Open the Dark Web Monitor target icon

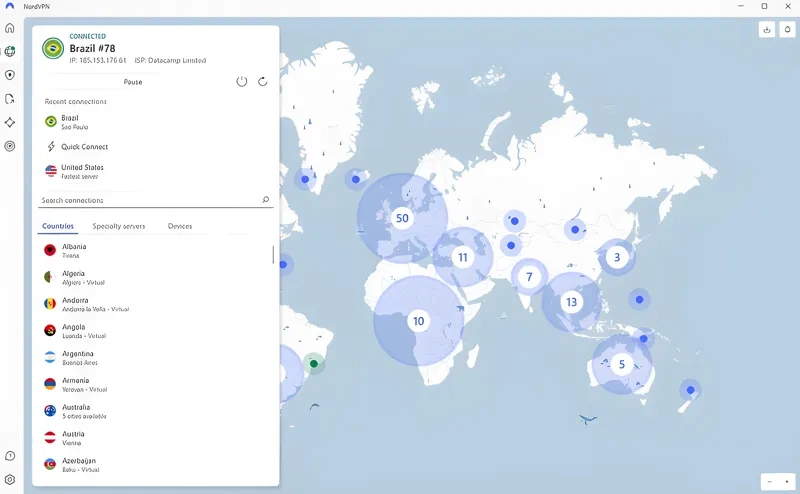click(x=10, y=146)
